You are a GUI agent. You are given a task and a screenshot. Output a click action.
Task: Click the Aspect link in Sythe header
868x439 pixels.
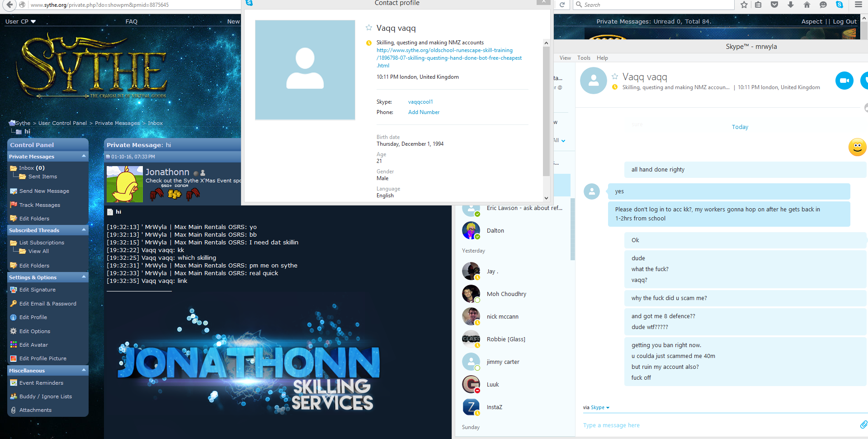[x=812, y=21]
